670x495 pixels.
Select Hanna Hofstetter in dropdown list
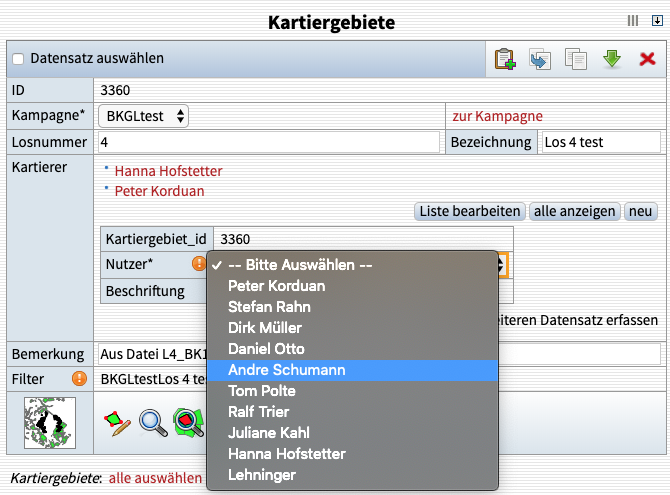click(353, 454)
